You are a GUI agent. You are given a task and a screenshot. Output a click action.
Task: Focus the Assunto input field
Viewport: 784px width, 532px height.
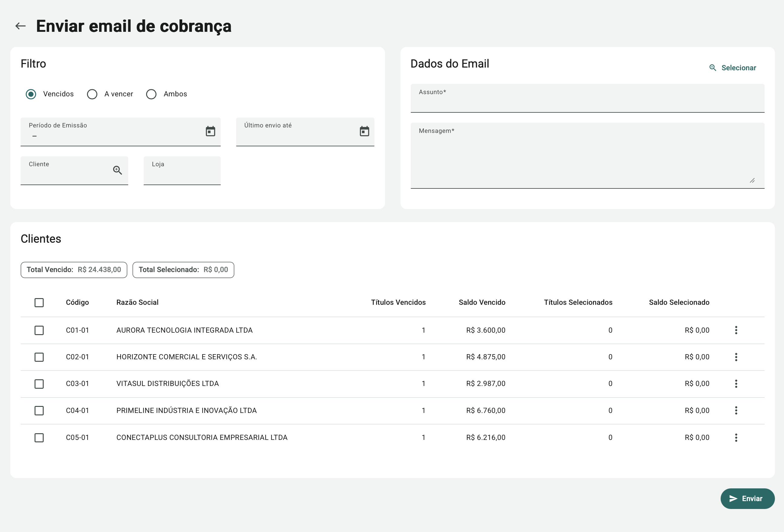[x=587, y=102]
